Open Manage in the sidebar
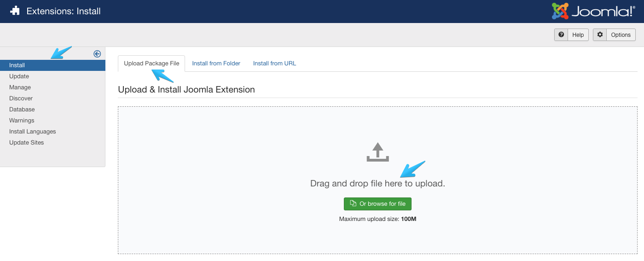 coord(20,87)
